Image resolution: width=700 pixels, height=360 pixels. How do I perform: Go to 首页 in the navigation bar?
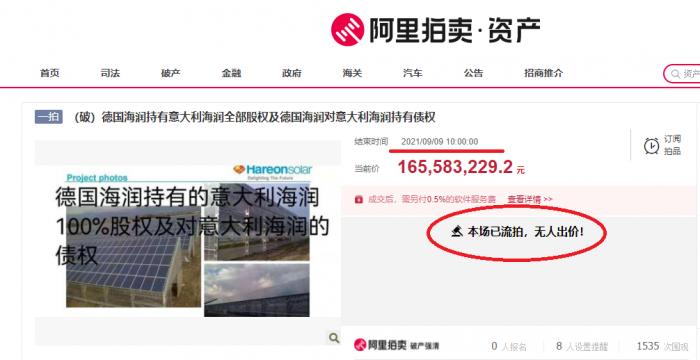coord(50,73)
